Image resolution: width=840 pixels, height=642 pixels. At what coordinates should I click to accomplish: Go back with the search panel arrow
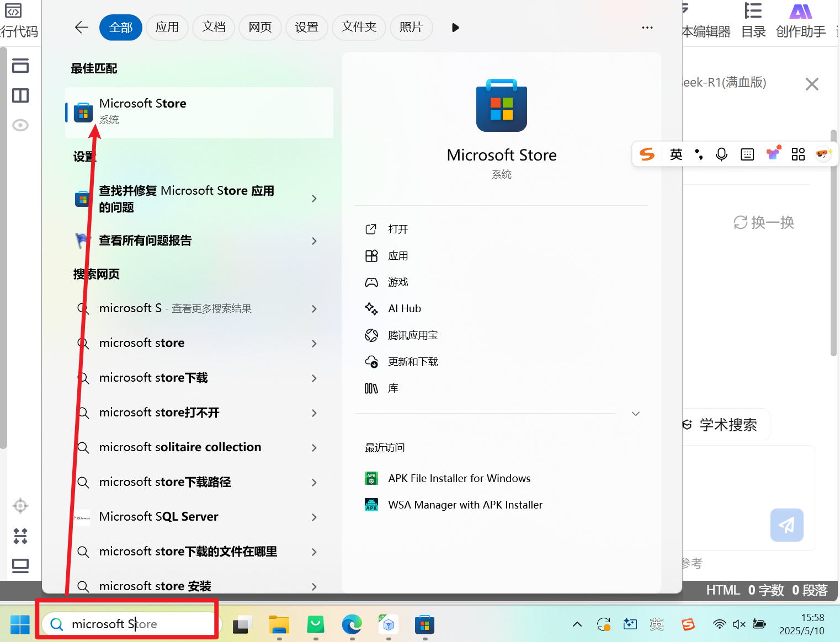82,27
